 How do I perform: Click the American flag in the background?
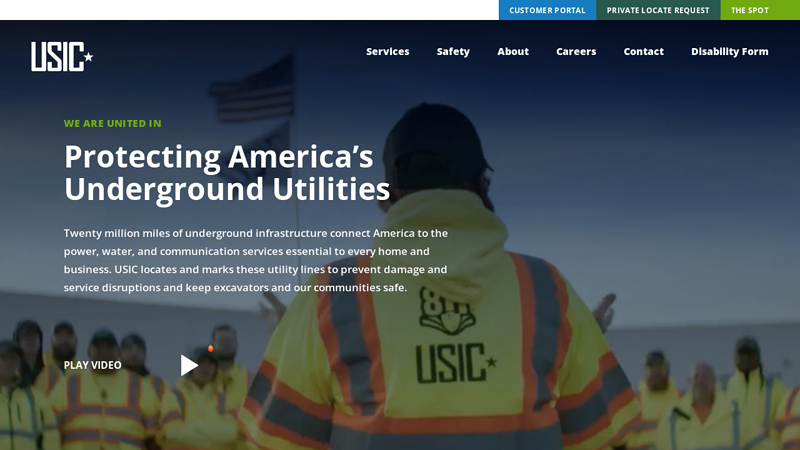pos(252,90)
